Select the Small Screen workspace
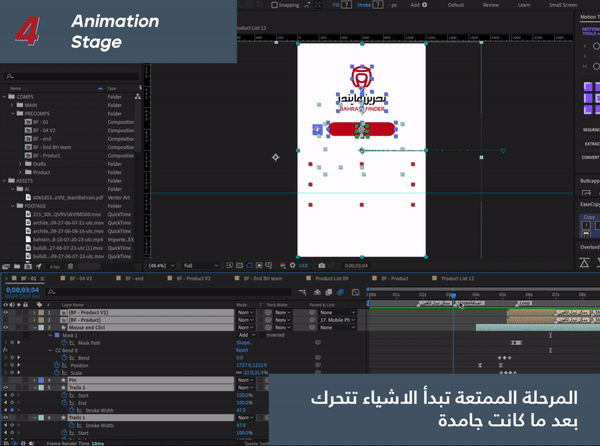Viewport: 600px width, 446px height. 563,5
